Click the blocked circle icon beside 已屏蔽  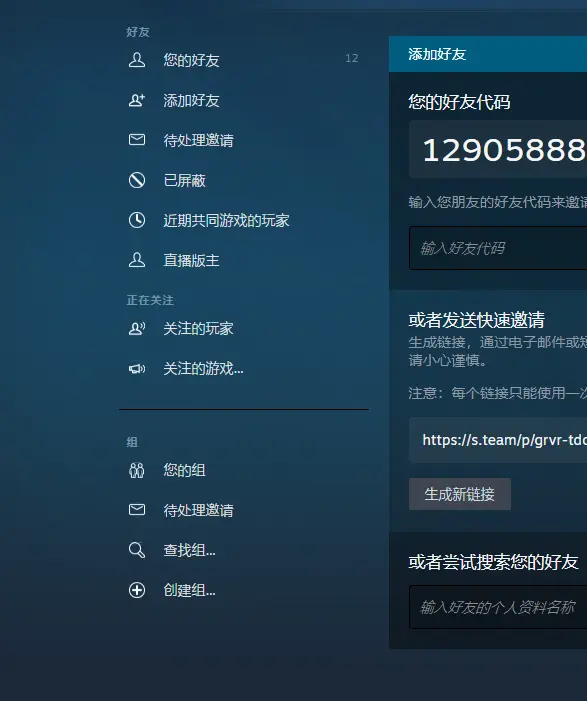point(137,180)
